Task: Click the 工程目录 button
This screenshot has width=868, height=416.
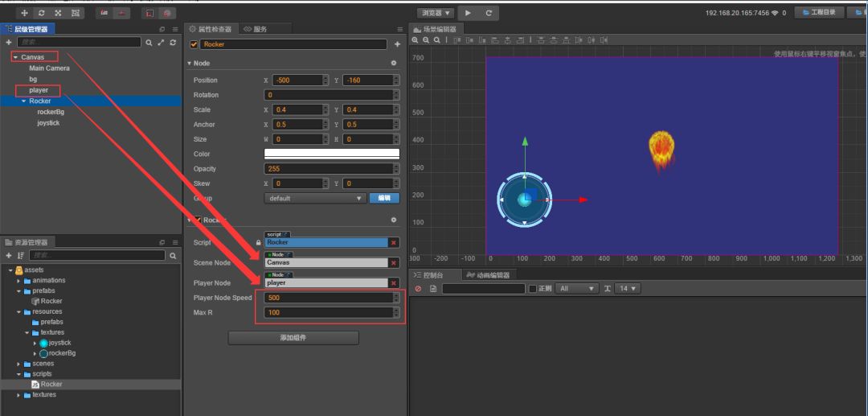Action: click(819, 12)
